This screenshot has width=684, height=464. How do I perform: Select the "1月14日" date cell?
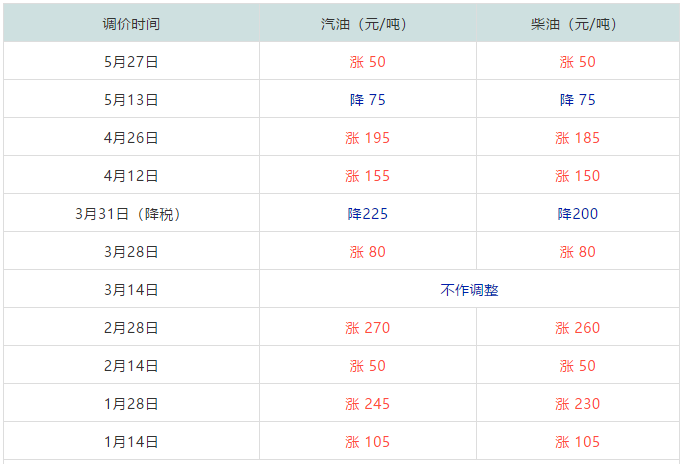[x=131, y=441]
